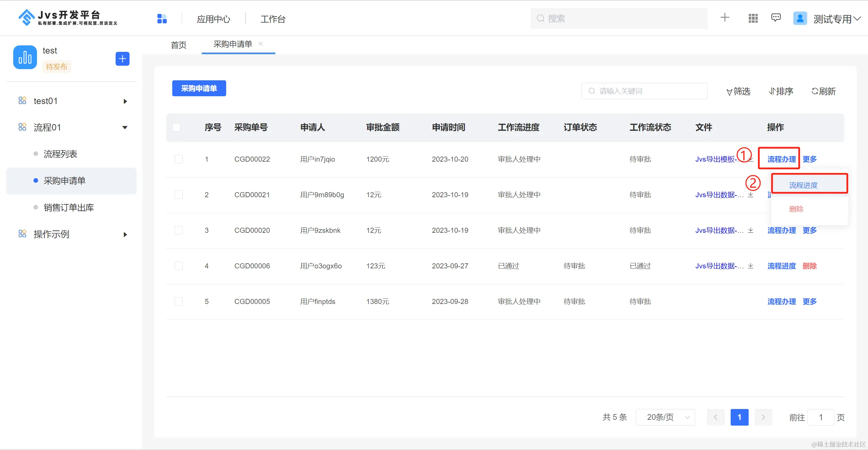The width and height of the screenshot is (868, 450).
Task: Open the messages chat icon
Action: [776, 18]
